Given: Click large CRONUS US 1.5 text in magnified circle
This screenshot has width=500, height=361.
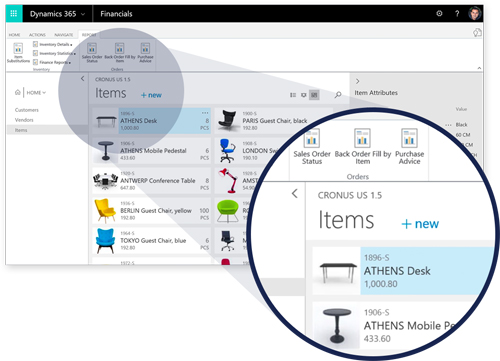Looking at the screenshot, I should click(350, 195).
